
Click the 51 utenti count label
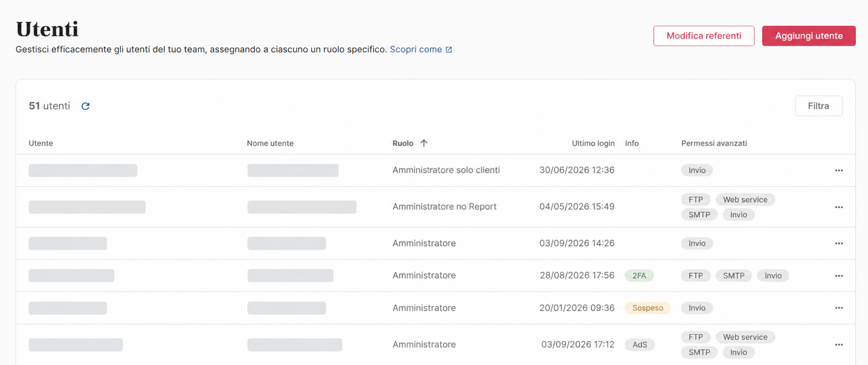pos(49,106)
